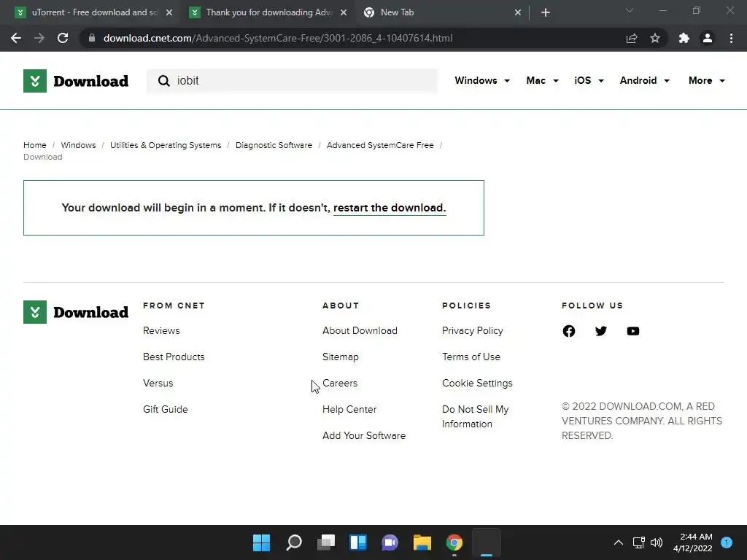Close the uTorrent tab
Screen dimensions: 747x560
click(169, 12)
